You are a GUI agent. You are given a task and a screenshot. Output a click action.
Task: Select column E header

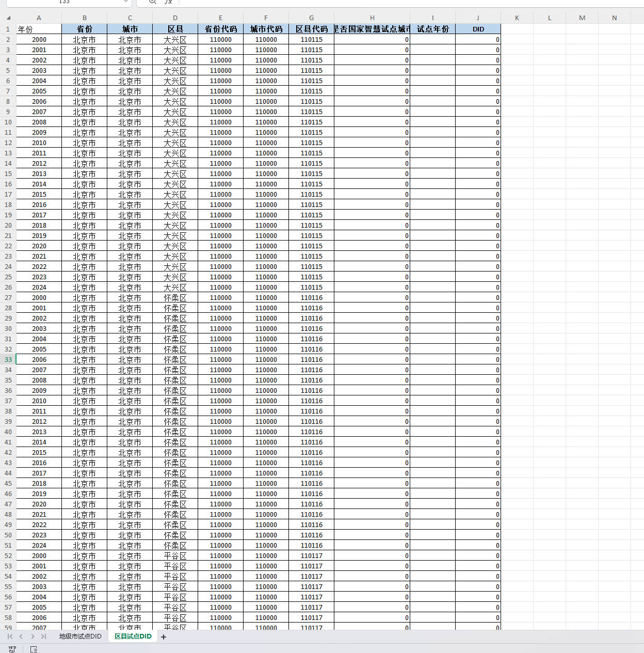(220, 18)
